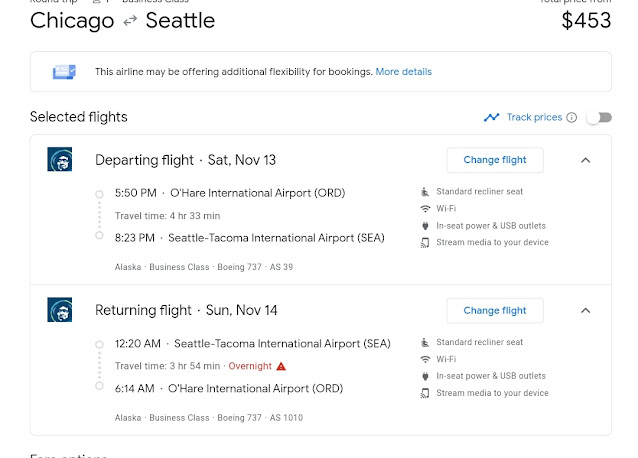The image size is (638, 458).
Task: Collapse the returning flight details
Action: pos(586,310)
